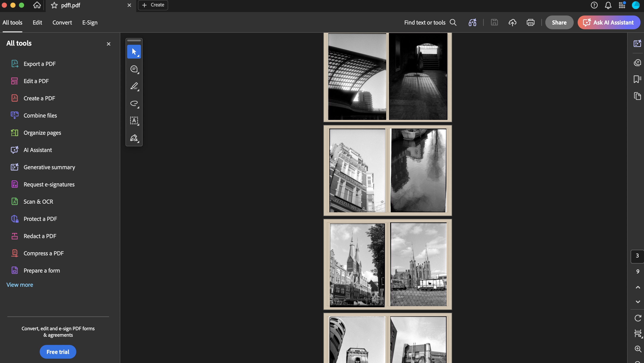The height and width of the screenshot is (363, 644).
Task: Open the Edit menu tab
Action: (x=37, y=22)
